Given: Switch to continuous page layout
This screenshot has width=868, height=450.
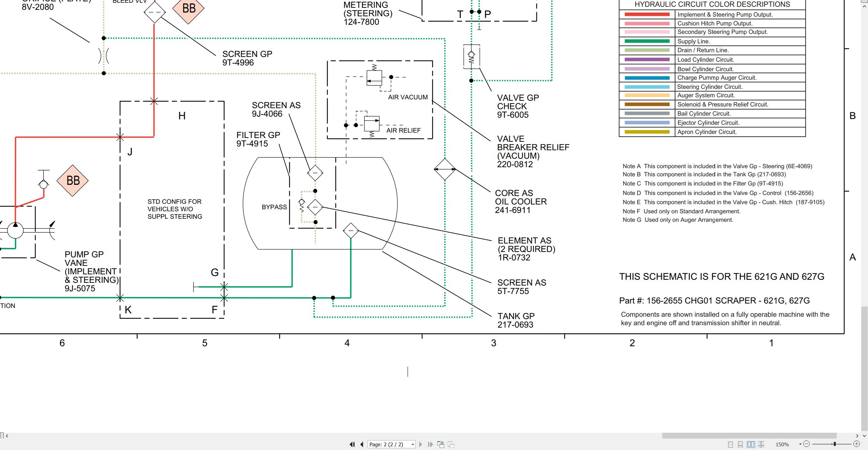Looking at the screenshot, I should (x=741, y=444).
